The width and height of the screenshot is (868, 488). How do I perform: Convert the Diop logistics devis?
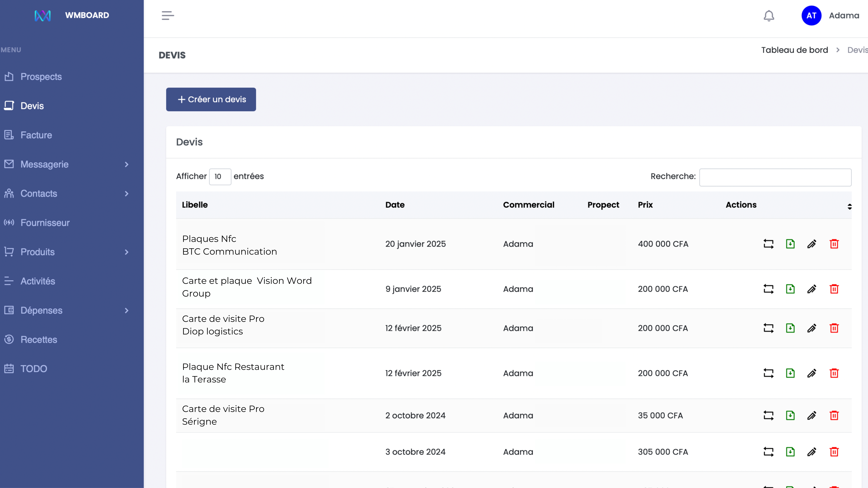[x=768, y=328]
